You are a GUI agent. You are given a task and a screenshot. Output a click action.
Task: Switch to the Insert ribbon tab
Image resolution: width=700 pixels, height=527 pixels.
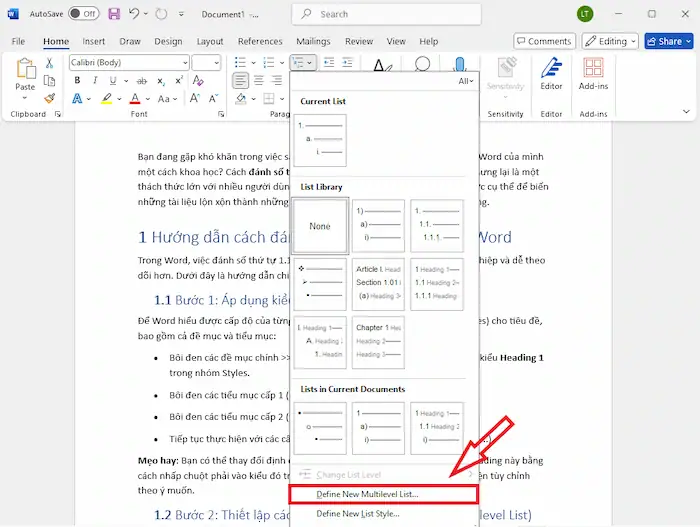click(94, 41)
